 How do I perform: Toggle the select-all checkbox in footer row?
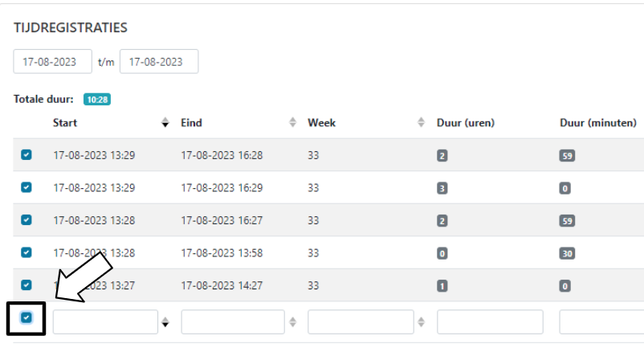coord(26,317)
